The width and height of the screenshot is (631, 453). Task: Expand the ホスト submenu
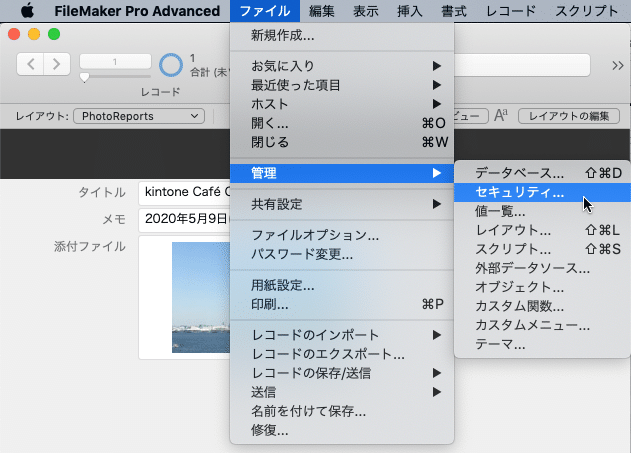pyautogui.click(x=342, y=104)
